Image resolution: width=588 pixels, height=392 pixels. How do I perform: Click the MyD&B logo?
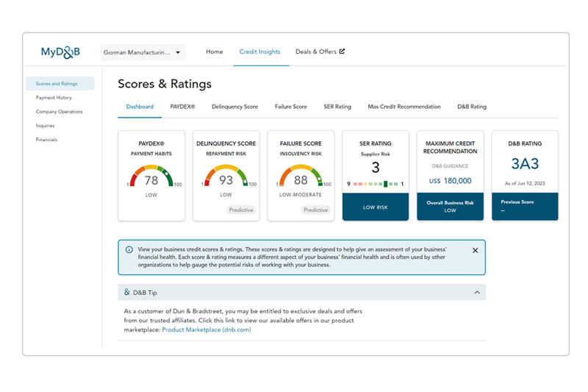[61, 52]
